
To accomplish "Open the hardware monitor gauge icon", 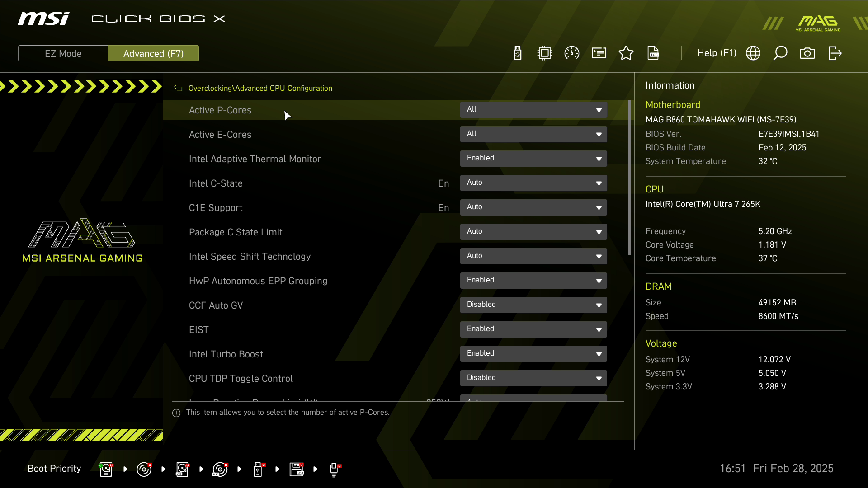I will (572, 53).
